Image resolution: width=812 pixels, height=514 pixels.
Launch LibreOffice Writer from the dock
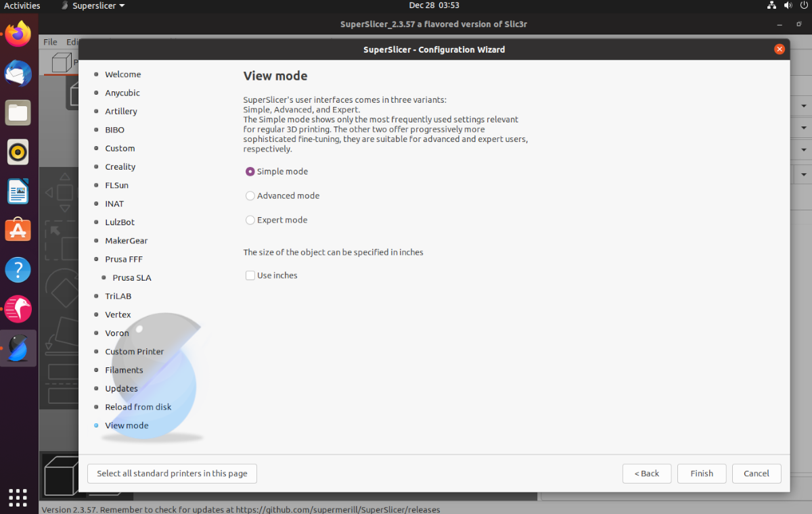click(x=18, y=191)
